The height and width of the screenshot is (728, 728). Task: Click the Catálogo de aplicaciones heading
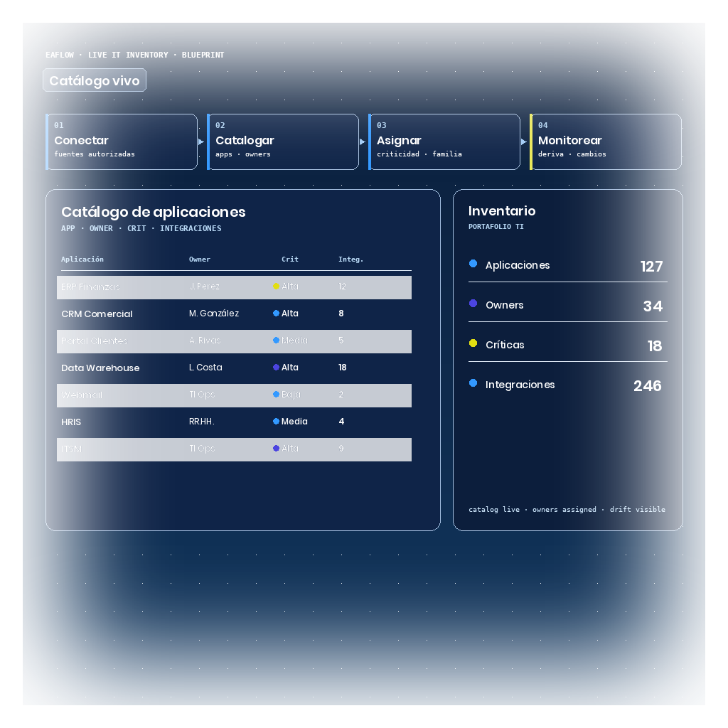tap(154, 212)
